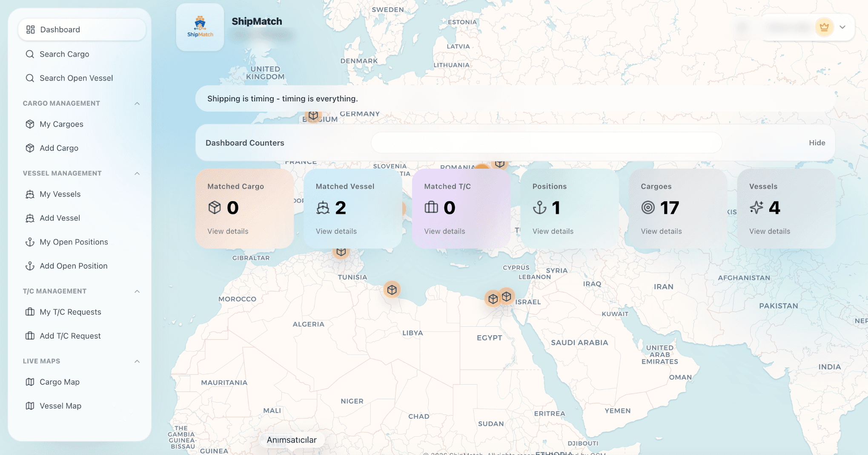The width and height of the screenshot is (868, 455).
Task: Click View details on the Positions card
Action: (553, 231)
